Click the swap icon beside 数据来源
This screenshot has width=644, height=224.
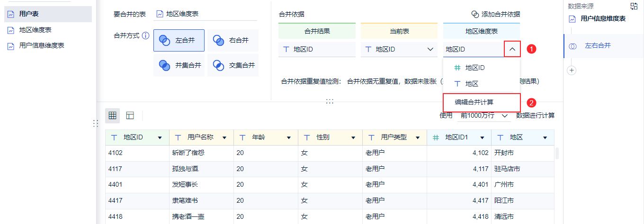[x=634, y=6]
